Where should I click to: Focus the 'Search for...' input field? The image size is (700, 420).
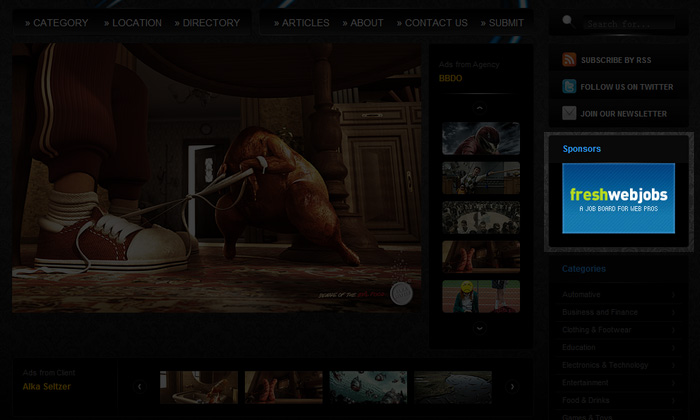(x=629, y=24)
